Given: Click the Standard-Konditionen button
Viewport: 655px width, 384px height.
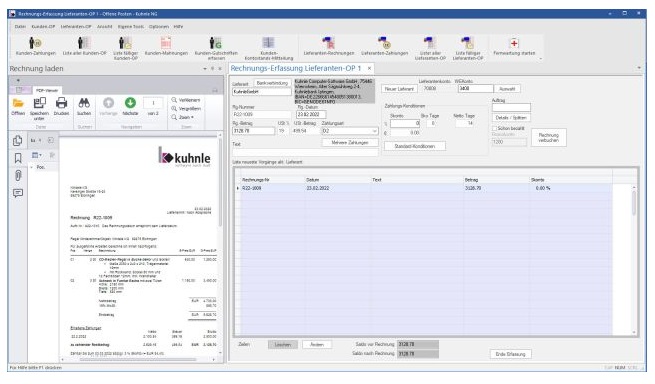Looking at the screenshot, I should [414, 146].
